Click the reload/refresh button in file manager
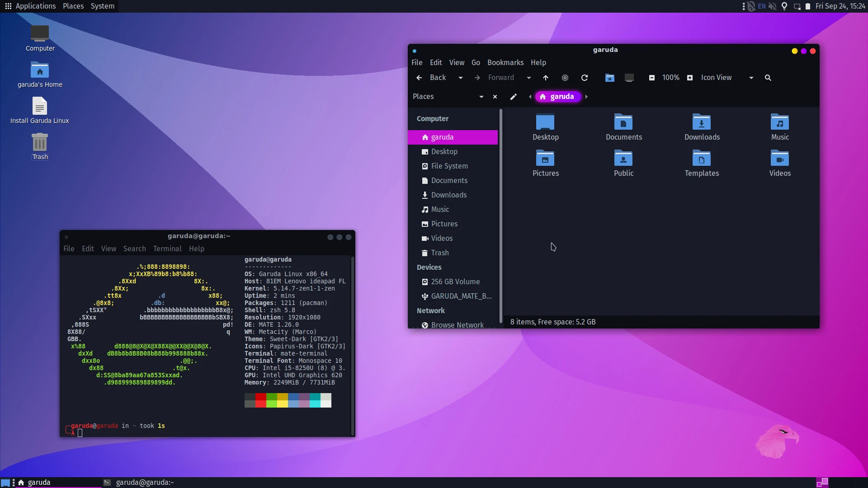Viewport: 868px width, 488px height. pos(584,78)
